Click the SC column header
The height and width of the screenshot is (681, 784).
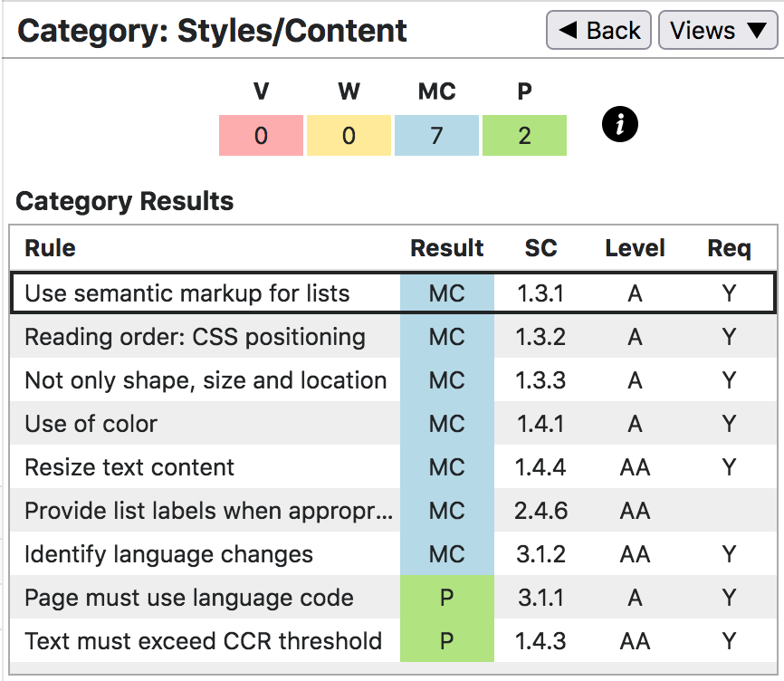click(x=540, y=249)
